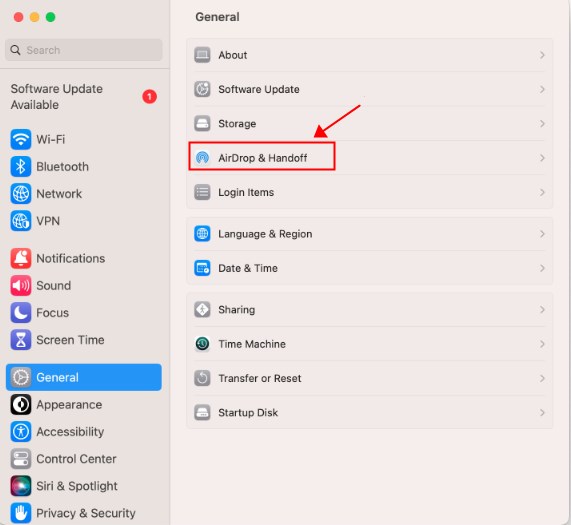Click the Notifications bell icon

point(21,258)
